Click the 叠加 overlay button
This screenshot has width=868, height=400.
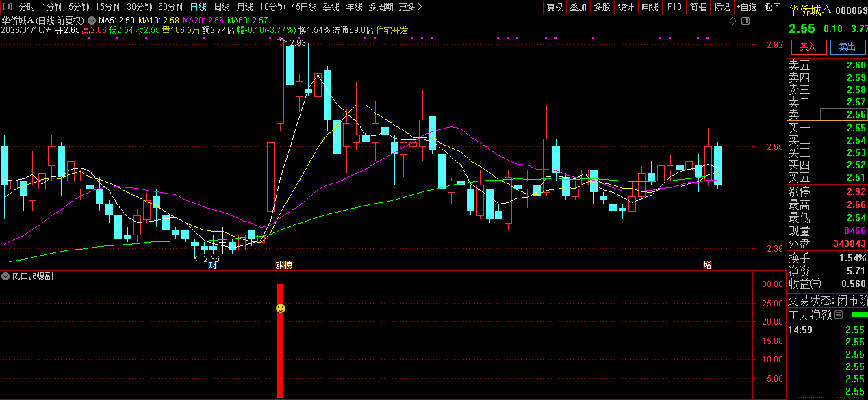(578, 7)
